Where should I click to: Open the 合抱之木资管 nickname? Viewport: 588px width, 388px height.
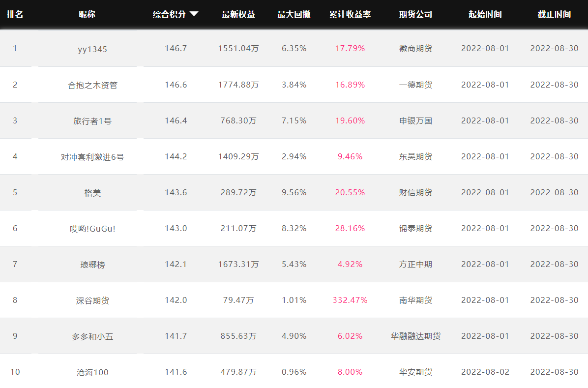coord(92,85)
